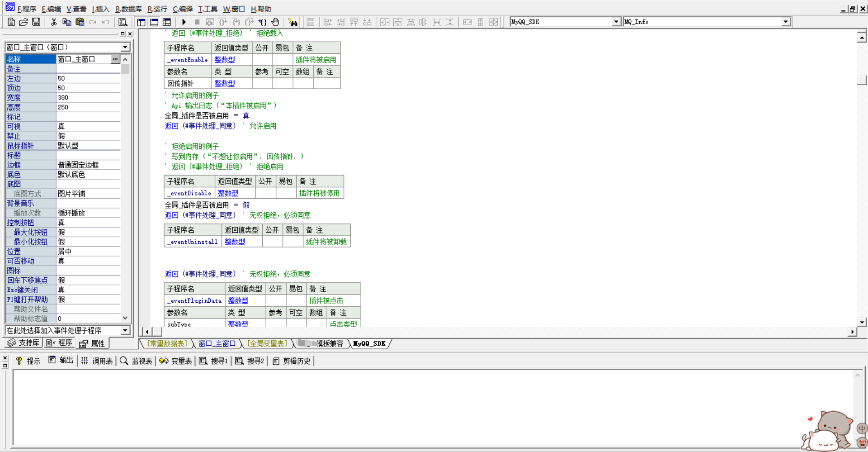Save the project using the floppy disk icon
Image resolution: width=868 pixels, height=452 pixels.
click(x=36, y=22)
